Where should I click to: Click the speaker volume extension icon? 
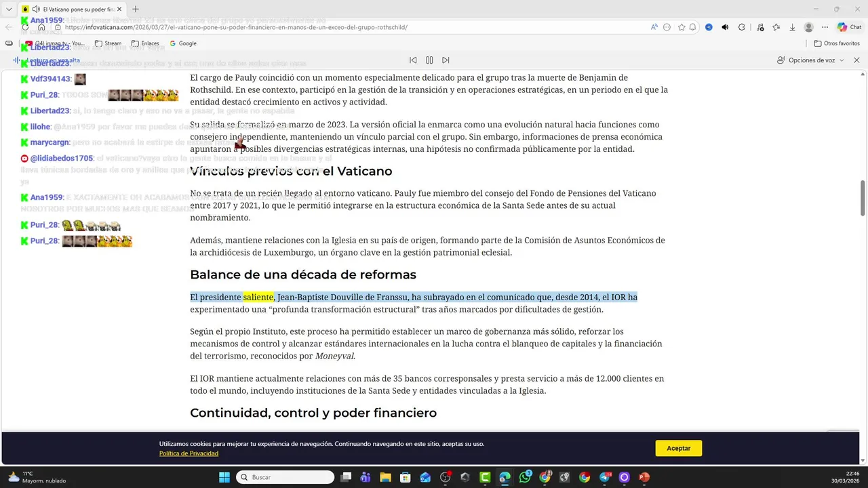coord(725,27)
